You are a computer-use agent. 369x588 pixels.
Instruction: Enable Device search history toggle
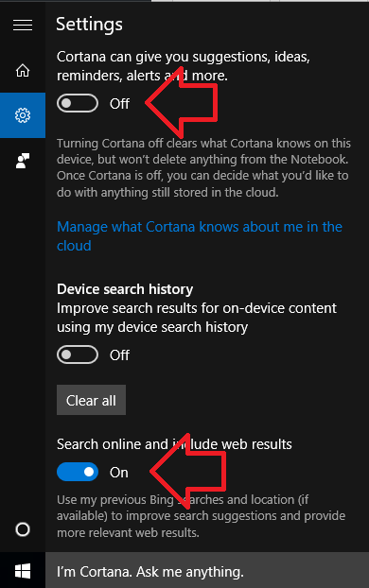click(78, 355)
